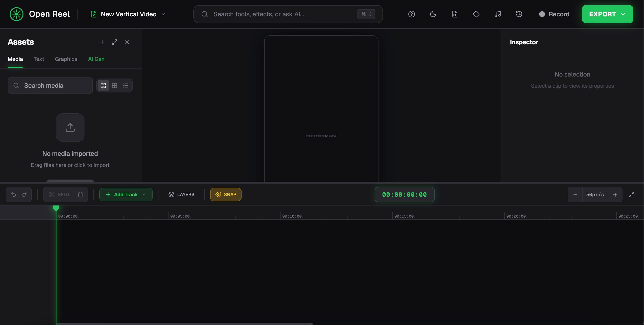
Task: Click the diamond keyframe icon in header
Action: pos(476,14)
